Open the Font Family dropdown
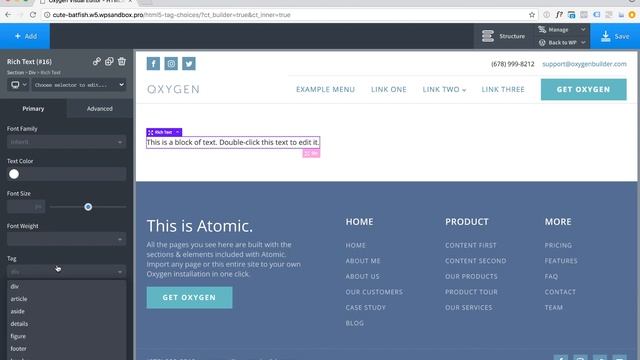 (66, 142)
